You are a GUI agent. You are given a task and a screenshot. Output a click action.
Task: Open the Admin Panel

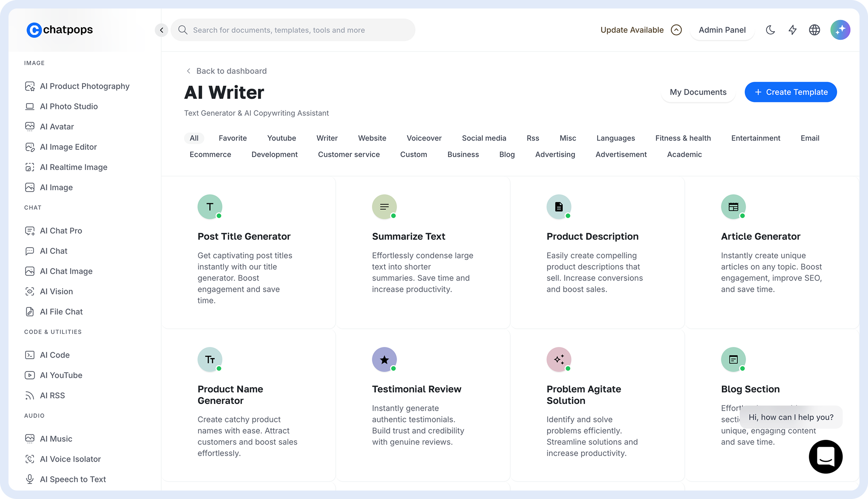[x=722, y=30]
